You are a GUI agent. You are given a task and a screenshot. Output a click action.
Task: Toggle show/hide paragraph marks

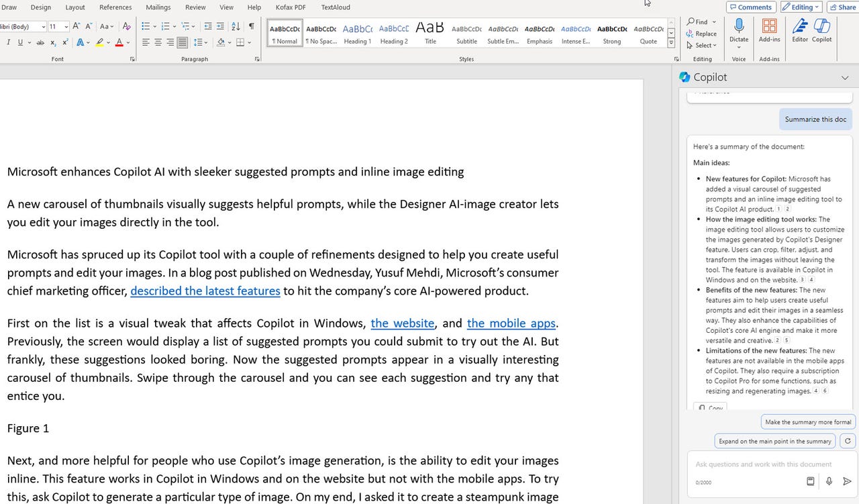[251, 26]
